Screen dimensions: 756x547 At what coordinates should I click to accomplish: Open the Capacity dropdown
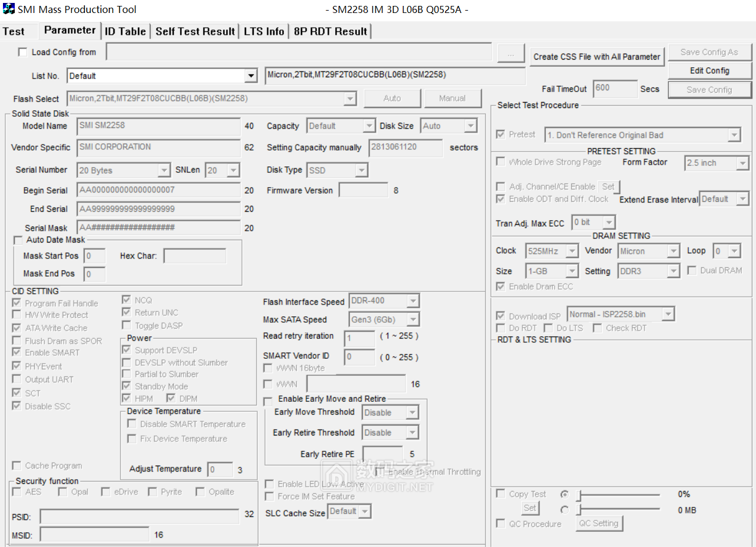(x=341, y=126)
